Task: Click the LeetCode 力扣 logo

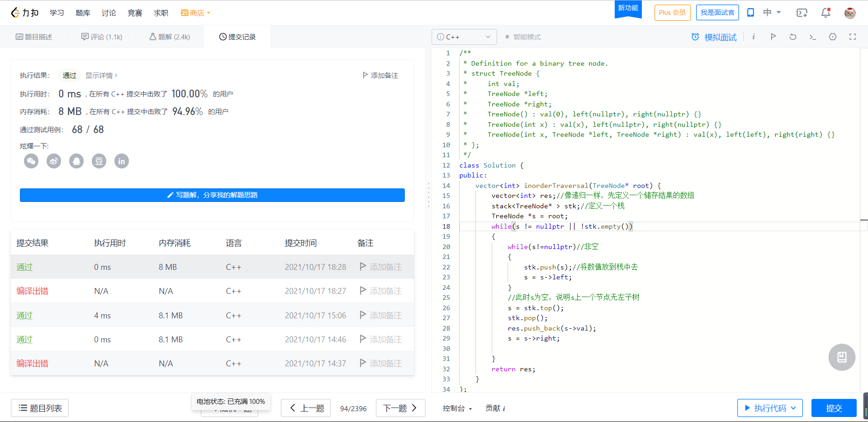Action: [x=25, y=13]
